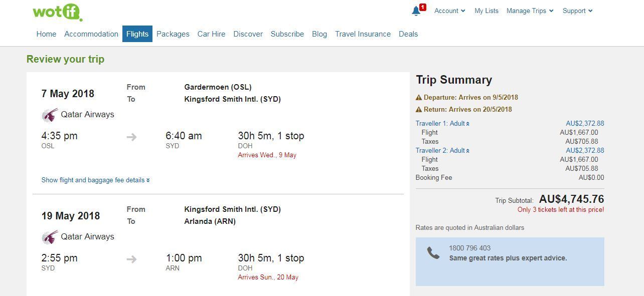Image resolution: width=644 pixels, height=296 pixels.
Task: Open the Support dropdown menu
Action: click(x=577, y=11)
